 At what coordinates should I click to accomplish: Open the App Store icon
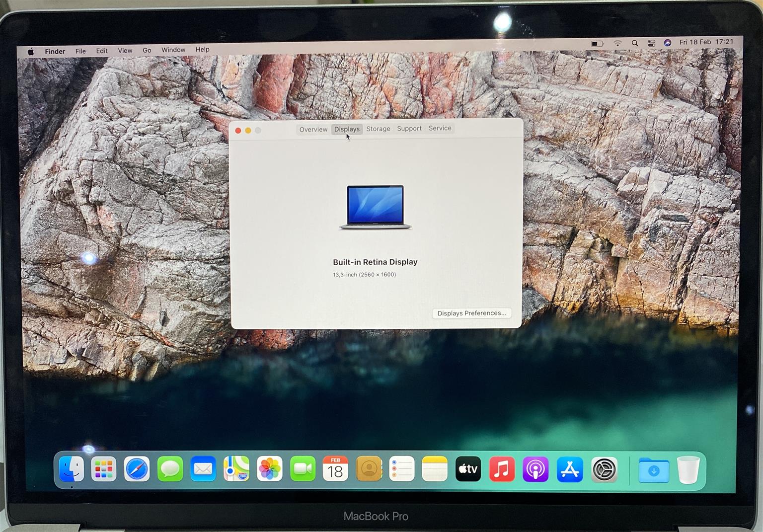click(569, 469)
